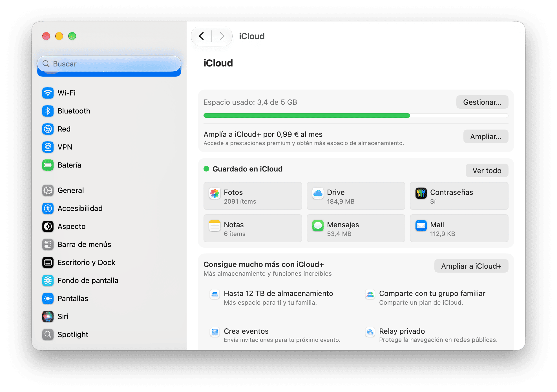Click the Espacio usado: 3,4 de 5 GB text
The height and width of the screenshot is (392, 557).
click(250, 102)
